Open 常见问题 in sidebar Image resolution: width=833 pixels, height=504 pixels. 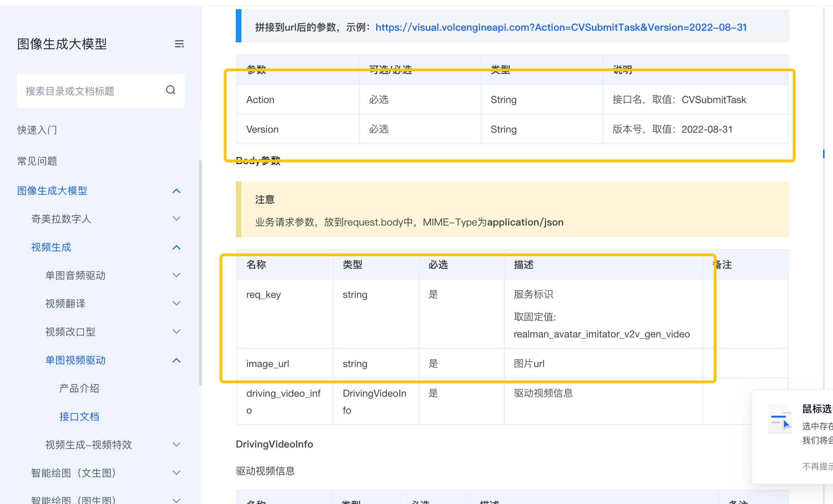pyautogui.click(x=37, y=161)
